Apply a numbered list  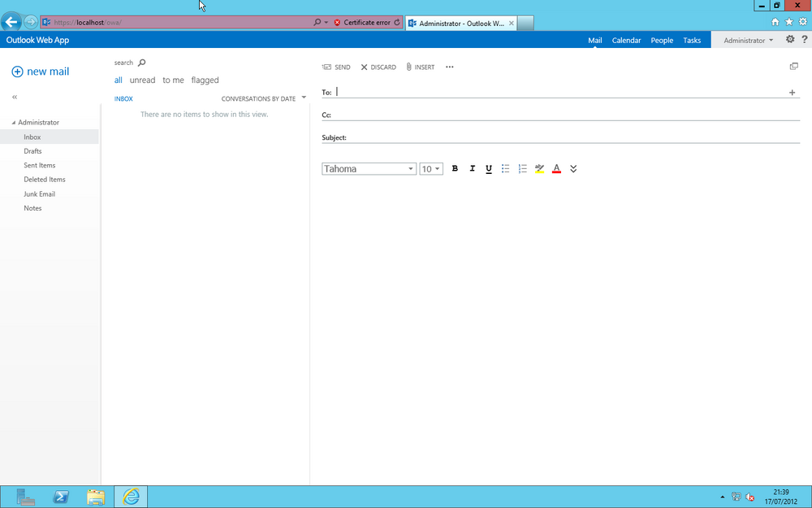(x=522, y=168)
